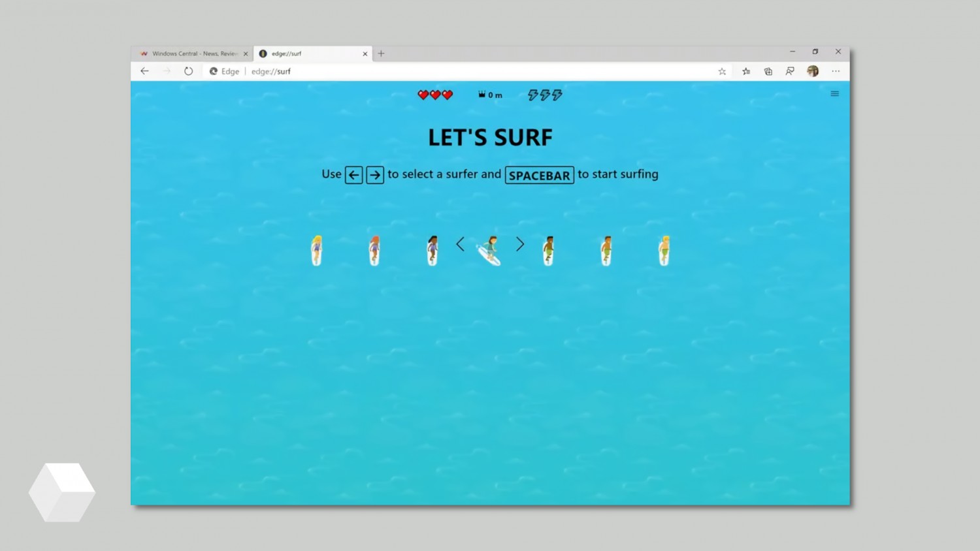The width and height of the screenshot is (980, 551).
Task: Restore down the Edge browser window
Action: click(x=815, y=52)
